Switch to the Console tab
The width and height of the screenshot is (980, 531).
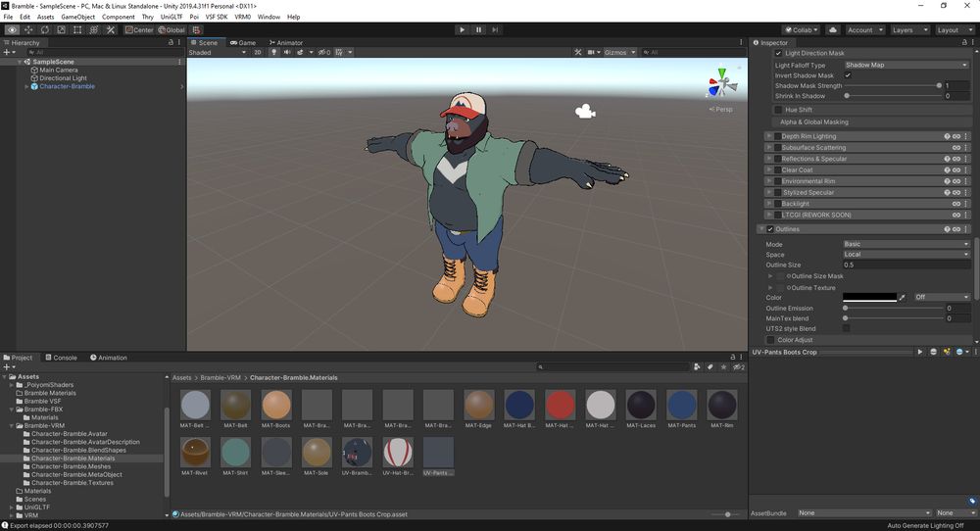tap(61, 358)
